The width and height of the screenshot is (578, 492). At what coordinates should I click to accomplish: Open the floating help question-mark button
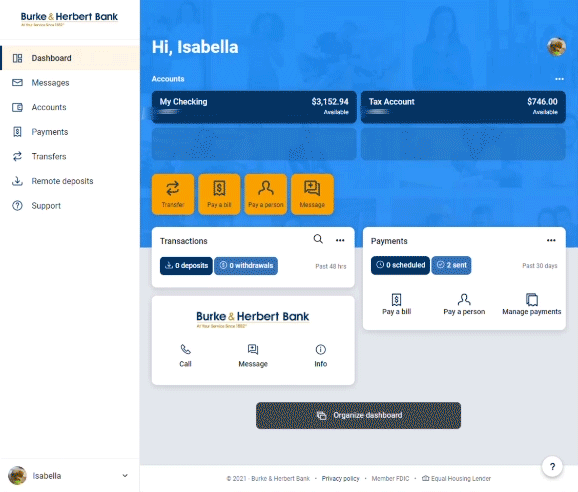(552, 467)
